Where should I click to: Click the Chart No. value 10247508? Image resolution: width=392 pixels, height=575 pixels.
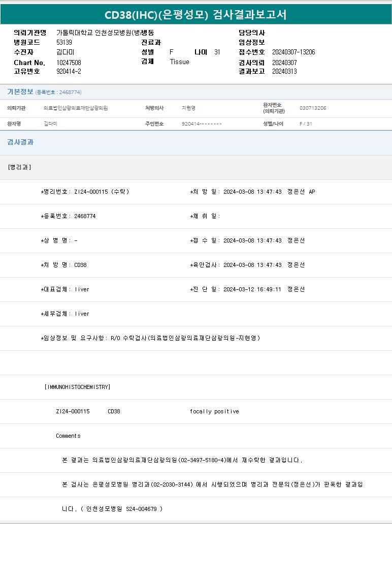point(69,63)
